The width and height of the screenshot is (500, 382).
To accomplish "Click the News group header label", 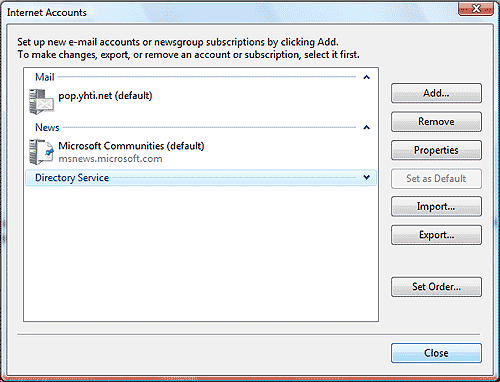I will coord(47,127).
